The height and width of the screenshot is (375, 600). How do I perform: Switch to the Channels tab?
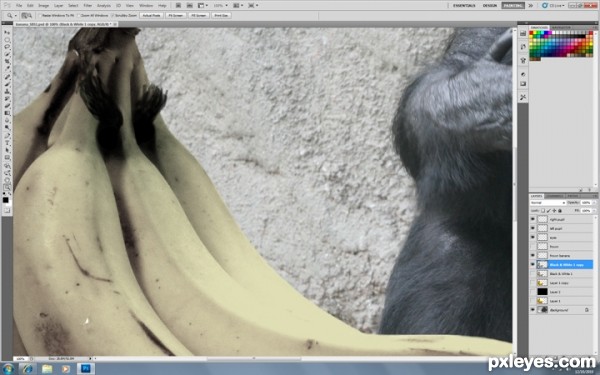point(555,196)
